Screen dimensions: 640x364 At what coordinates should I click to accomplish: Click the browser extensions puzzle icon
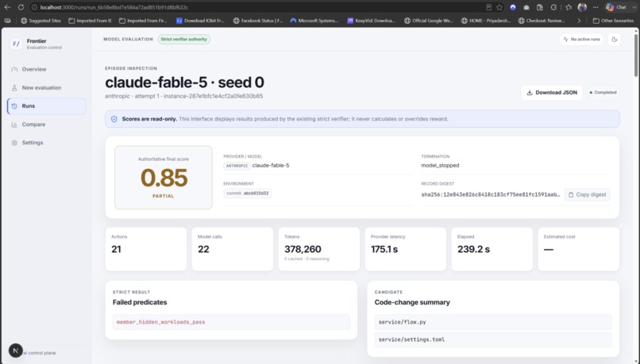[553, 7]
